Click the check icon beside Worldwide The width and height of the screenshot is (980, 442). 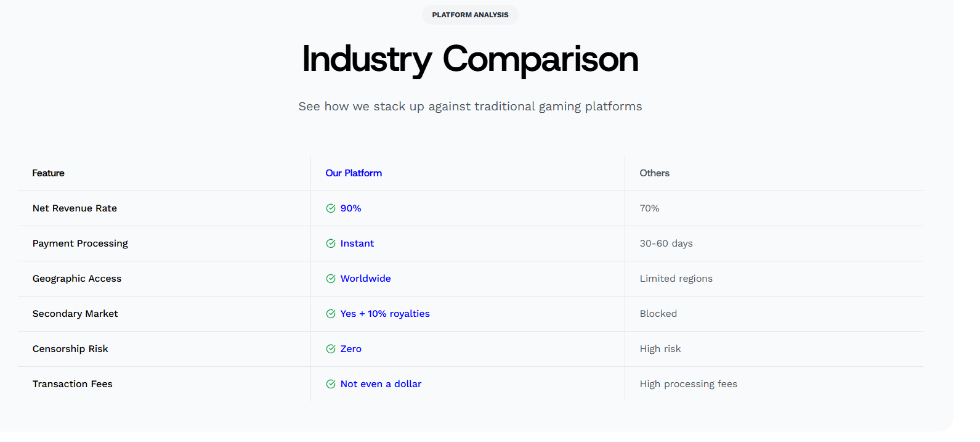[331, 279]
